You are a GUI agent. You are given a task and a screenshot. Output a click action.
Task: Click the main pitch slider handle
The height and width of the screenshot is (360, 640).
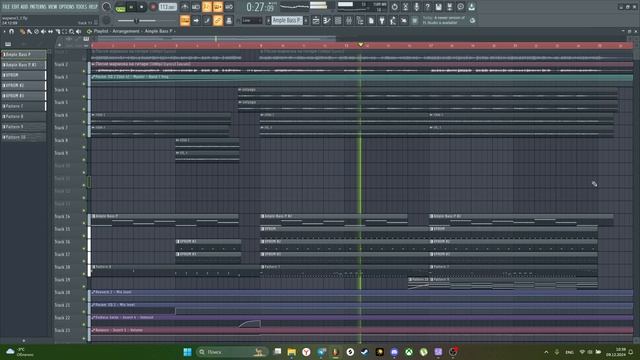tap(136, 20)
